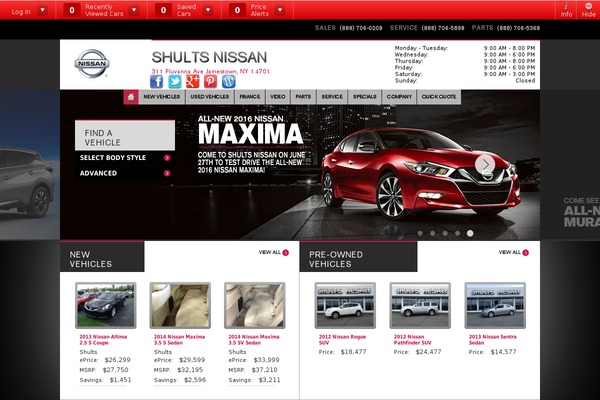Click the $26,299 ePrice value
600x400 pixels.
tap(117, 360)
